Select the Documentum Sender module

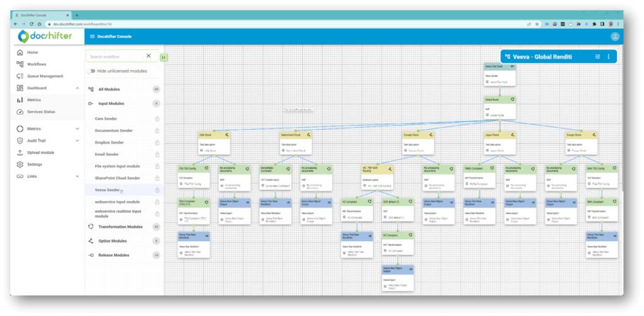pos(114,131)
